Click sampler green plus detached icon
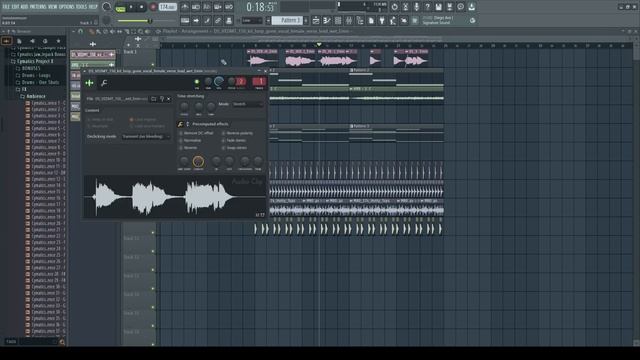This screenshot has width=640, height=360. coord(89,83)
